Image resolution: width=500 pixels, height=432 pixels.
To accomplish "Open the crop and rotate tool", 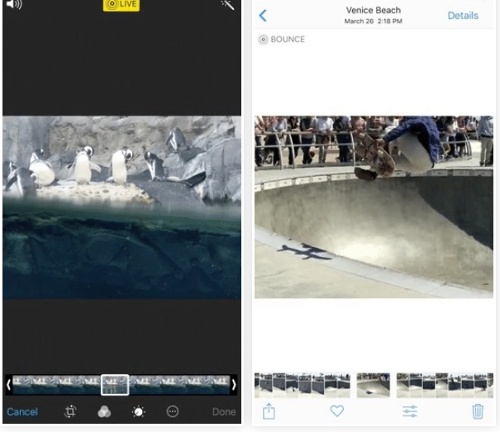I will click(x=70, y=412).
